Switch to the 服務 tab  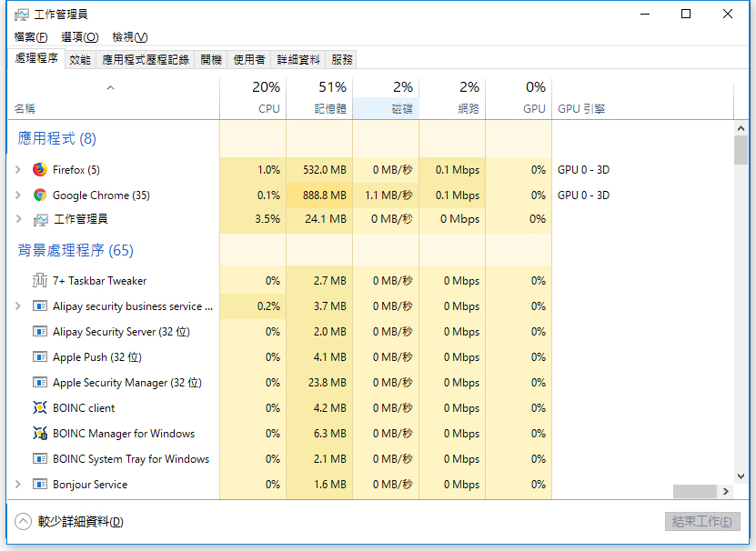[x=342, y=60]
